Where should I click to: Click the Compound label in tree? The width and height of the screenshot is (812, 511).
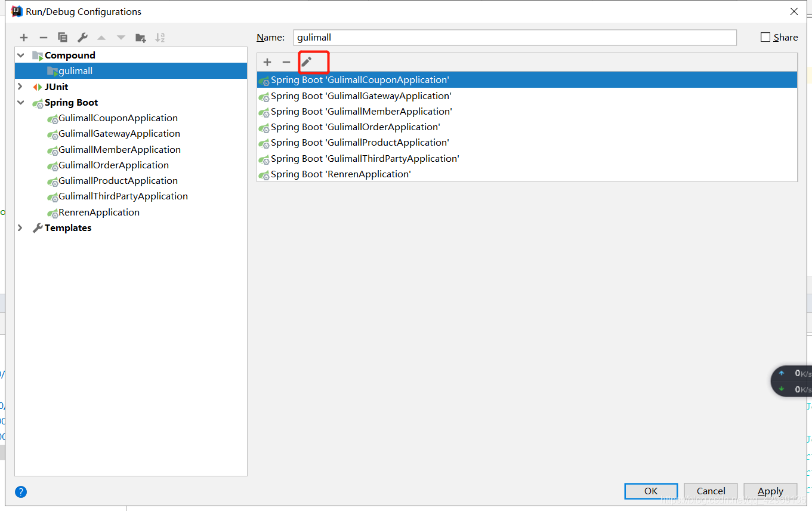pos(70,56)
